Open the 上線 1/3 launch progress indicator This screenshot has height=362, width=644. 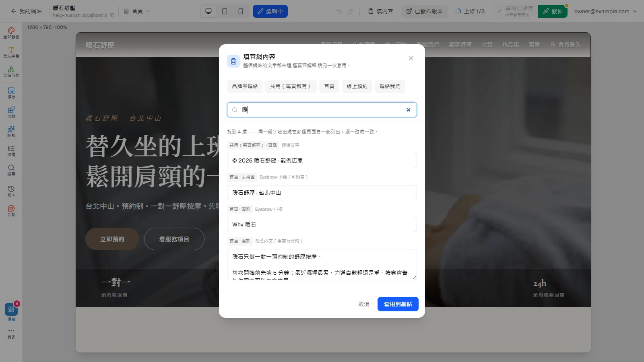470,11
